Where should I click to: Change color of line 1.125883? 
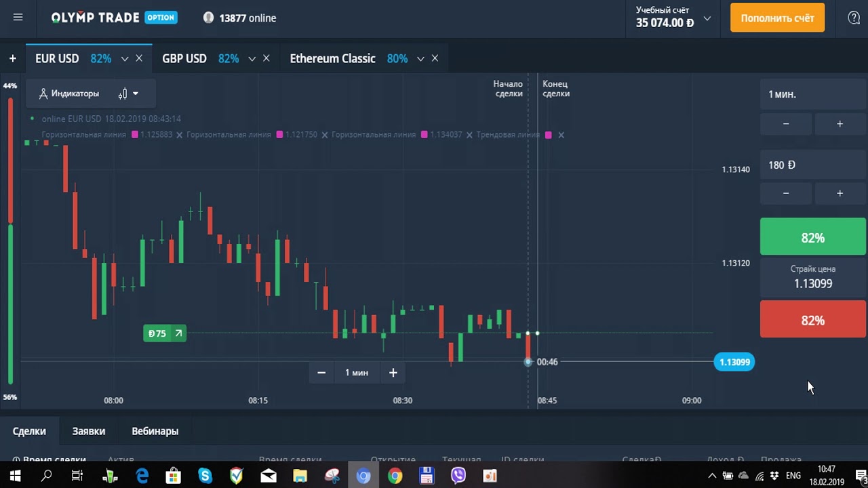pyautogui.click(x=135, y=135)
